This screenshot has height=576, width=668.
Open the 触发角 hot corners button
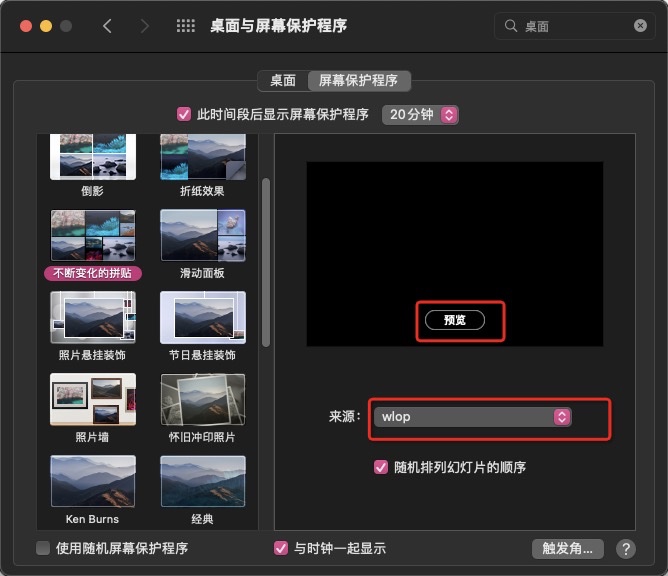click(568, 548)
